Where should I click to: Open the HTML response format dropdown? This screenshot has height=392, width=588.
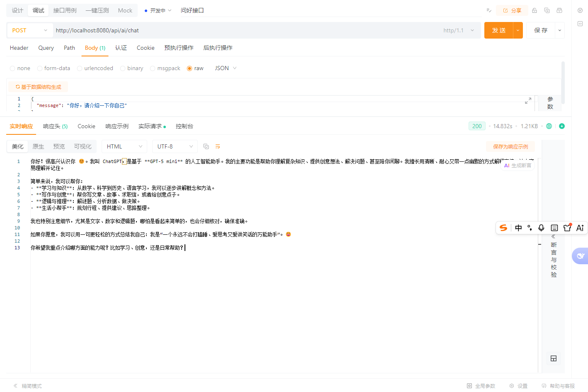coord(124,146)
